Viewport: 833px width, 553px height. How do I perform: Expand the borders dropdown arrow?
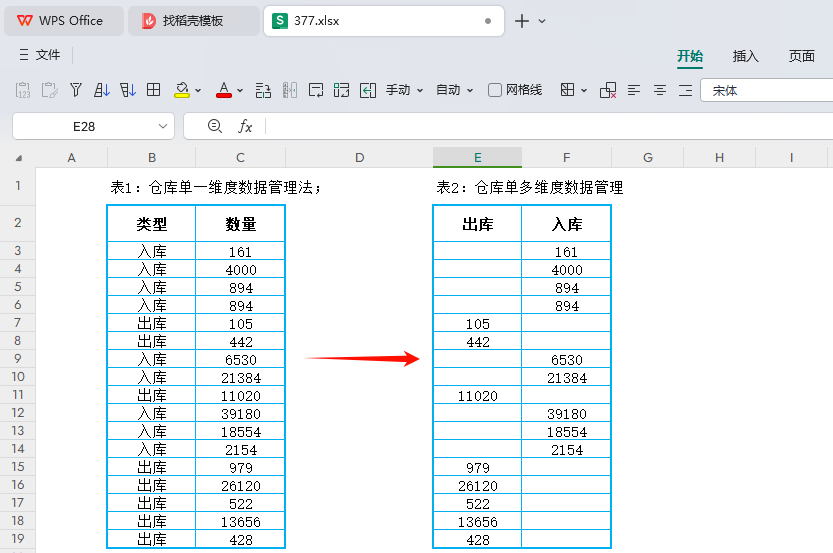click(584, 91)
